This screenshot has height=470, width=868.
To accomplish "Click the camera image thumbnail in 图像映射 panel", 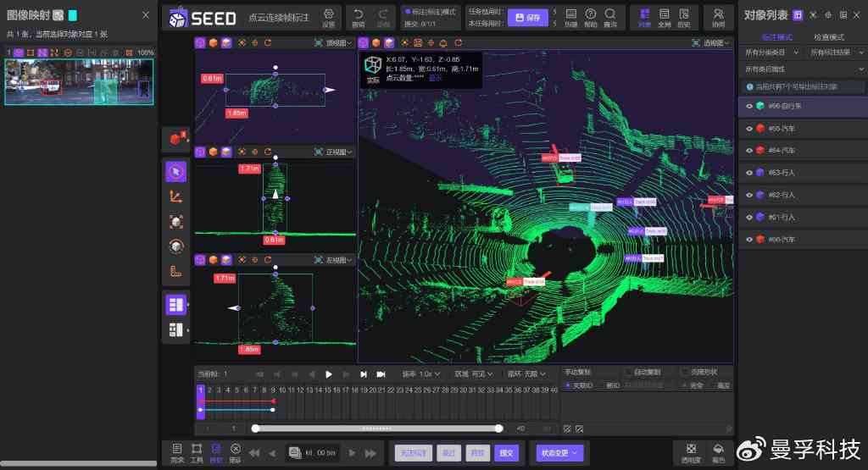I will point(79,81).
